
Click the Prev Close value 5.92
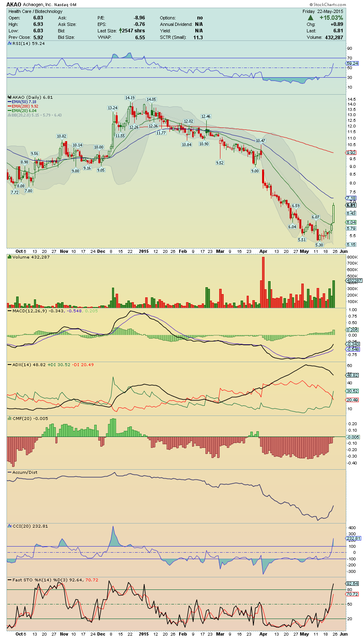[38, 37]
